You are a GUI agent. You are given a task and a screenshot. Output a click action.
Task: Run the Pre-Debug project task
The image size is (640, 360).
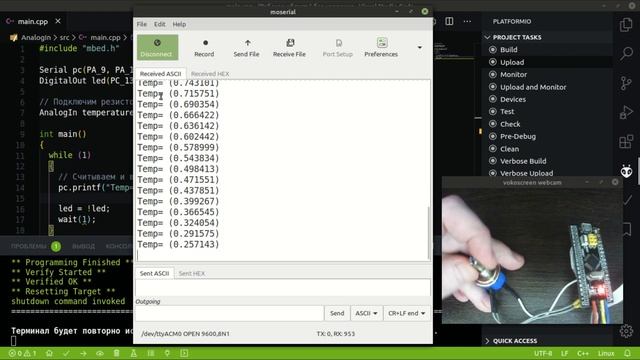pyautogui.click(x=518, y=136)
